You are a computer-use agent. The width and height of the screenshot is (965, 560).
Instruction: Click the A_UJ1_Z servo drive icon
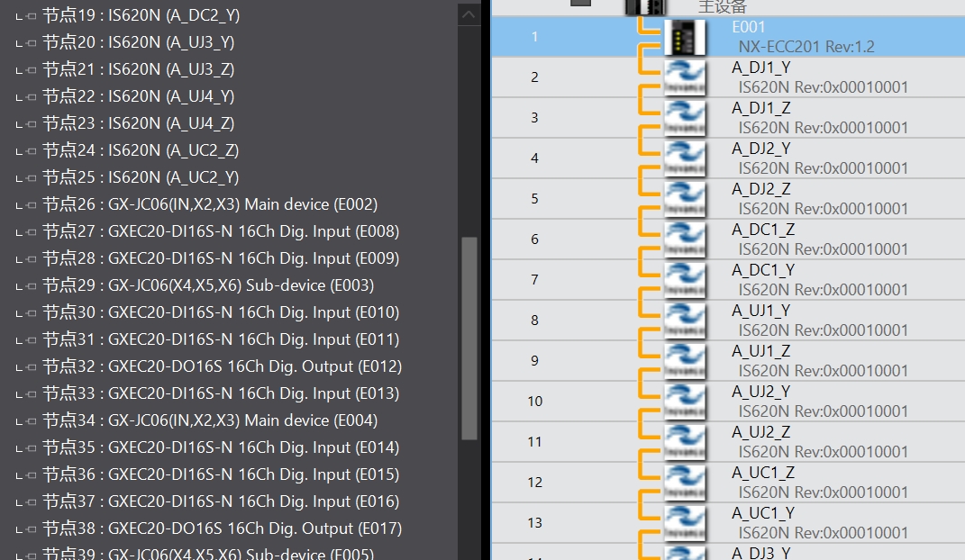point(685,361)
